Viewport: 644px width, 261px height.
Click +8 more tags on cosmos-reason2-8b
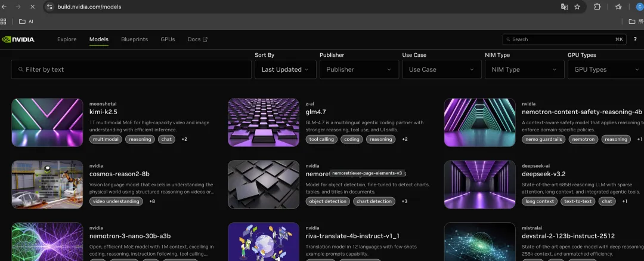tap(152, 202)
